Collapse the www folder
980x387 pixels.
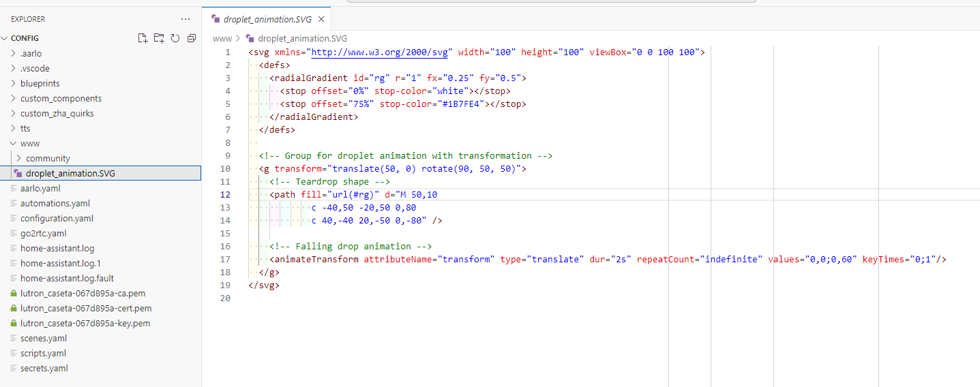[x=14, y=144]
